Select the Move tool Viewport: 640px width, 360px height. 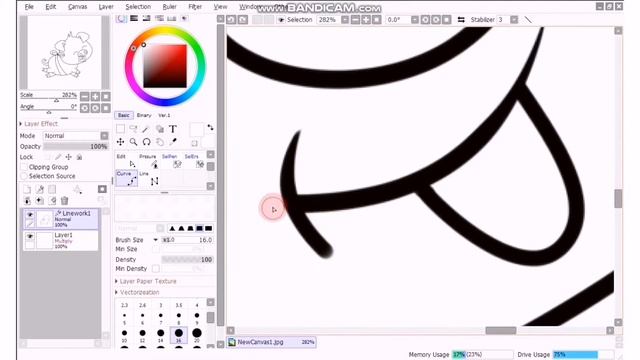click(x=120, y=142)
